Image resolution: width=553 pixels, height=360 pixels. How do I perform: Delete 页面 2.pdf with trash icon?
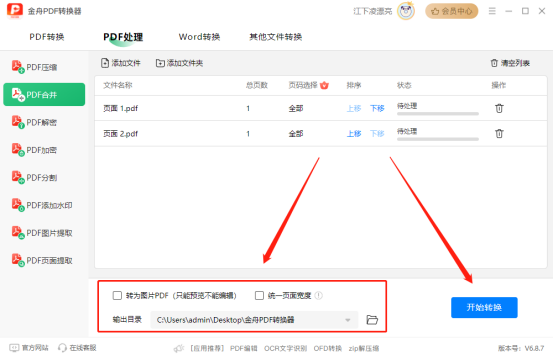tap(499, 134)
